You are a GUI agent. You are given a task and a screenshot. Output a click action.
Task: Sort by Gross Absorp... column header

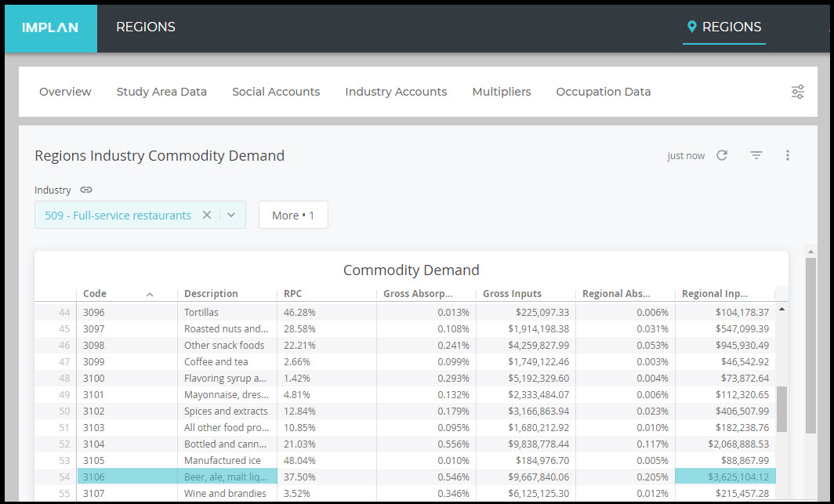(418, 293)
